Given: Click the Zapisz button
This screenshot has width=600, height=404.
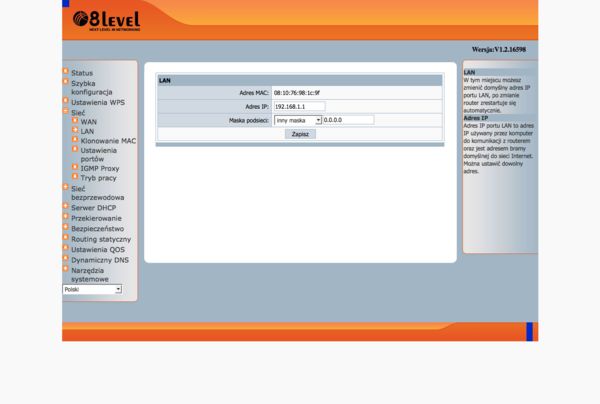Looking at the screenshot, I should click(300, 134).
